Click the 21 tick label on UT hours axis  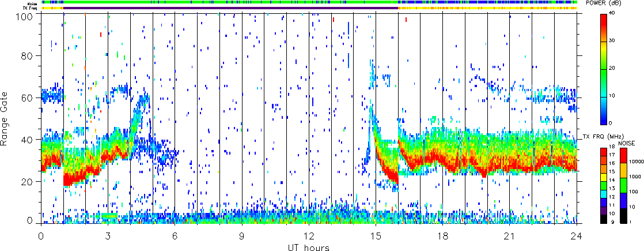coord(510,236)
